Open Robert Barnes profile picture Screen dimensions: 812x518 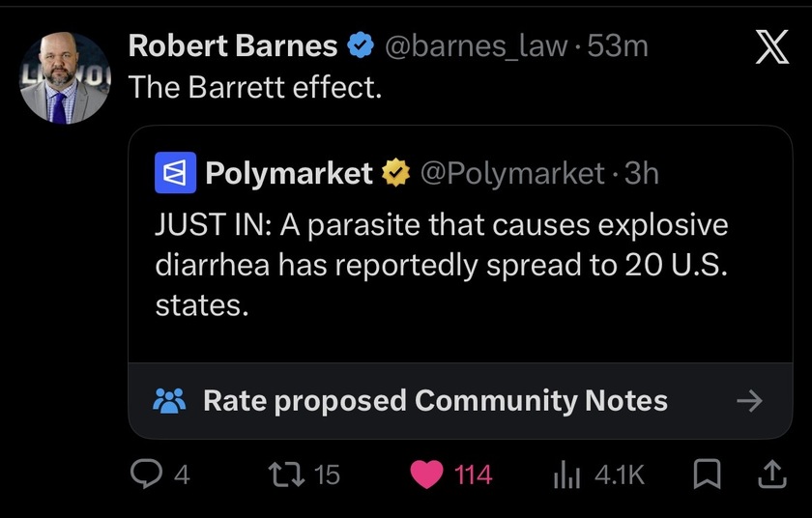coord(65,78)
